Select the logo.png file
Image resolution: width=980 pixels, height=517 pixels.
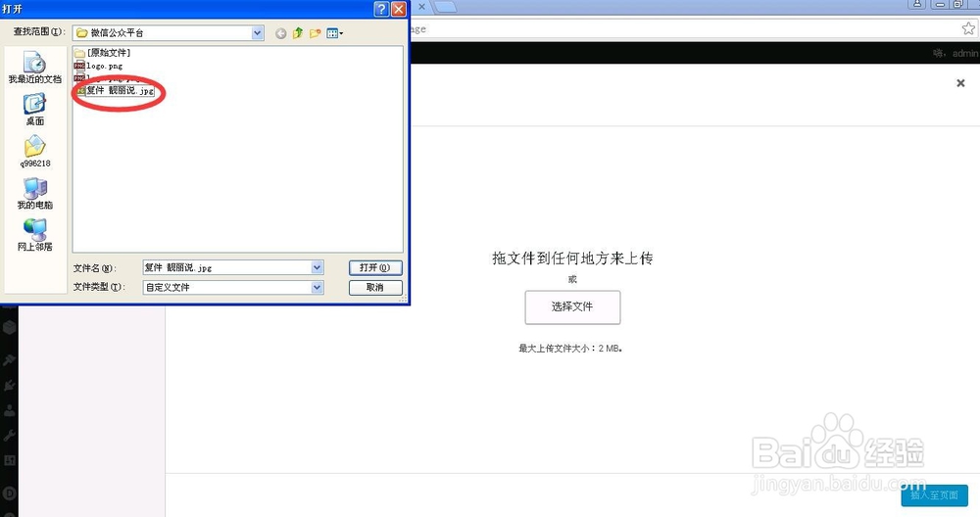click(99, 66)
